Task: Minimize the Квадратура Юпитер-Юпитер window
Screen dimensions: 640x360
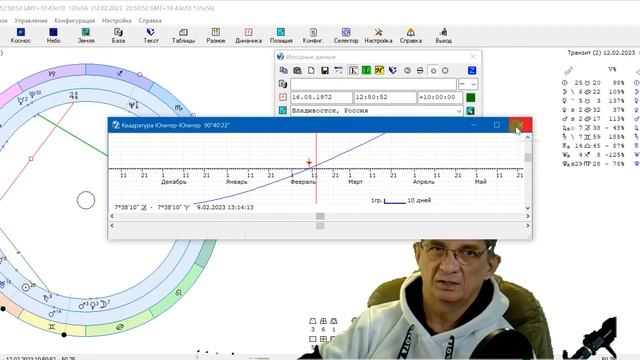Action: (x=474, y=125)
